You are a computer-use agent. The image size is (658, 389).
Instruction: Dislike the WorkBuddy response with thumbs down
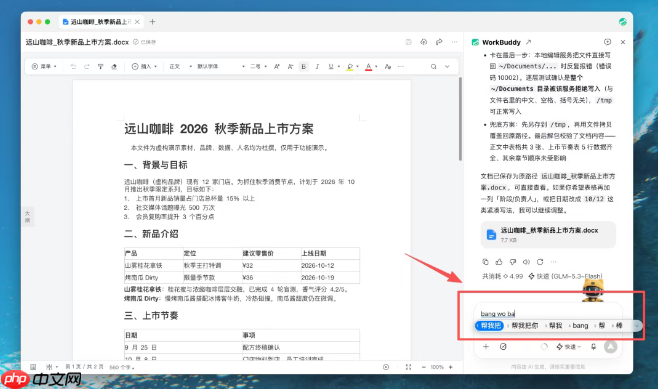tap(513, 262)
